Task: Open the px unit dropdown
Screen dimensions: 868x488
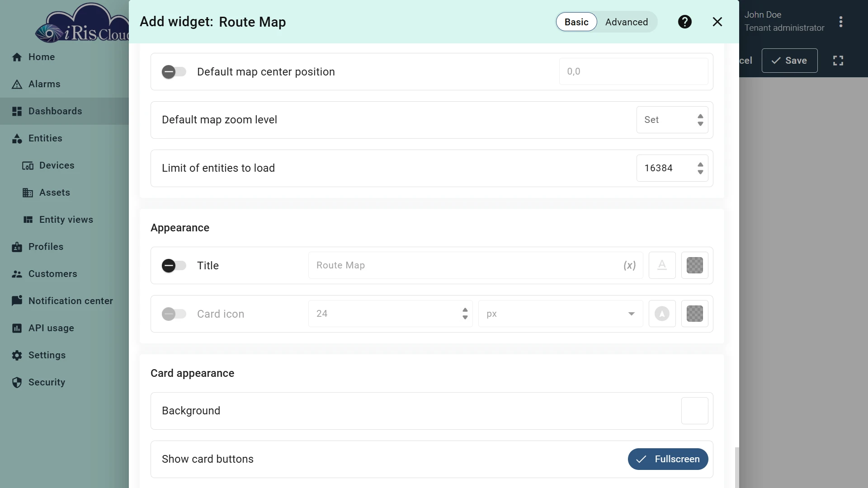Action: coord(561,314)
